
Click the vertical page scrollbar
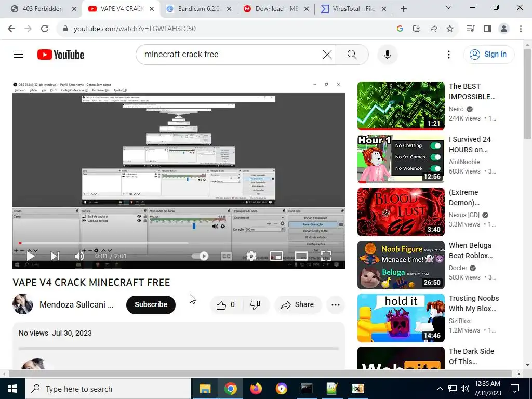(x=527, y=94)
